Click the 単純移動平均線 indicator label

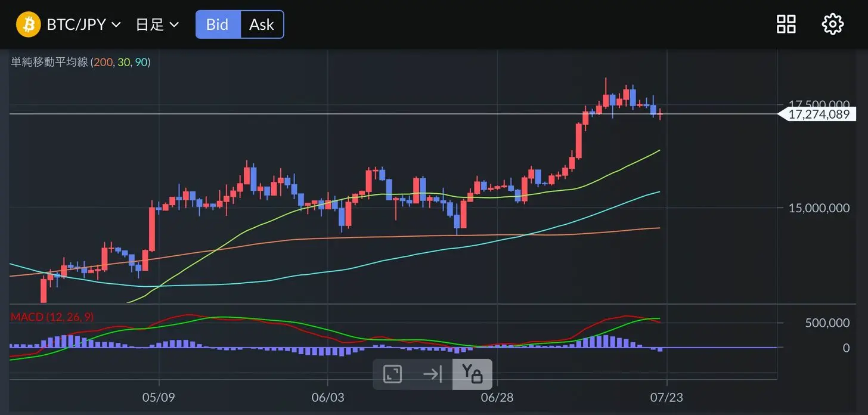[80, 62]
